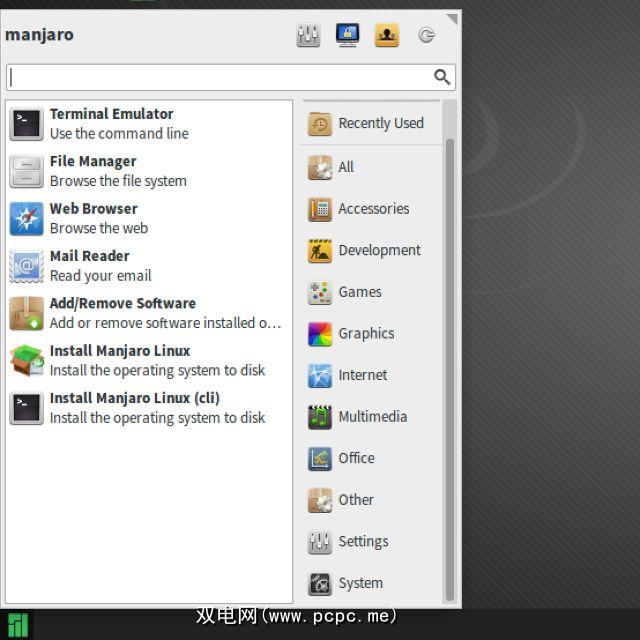Switch to Development label

click(380, 251)
